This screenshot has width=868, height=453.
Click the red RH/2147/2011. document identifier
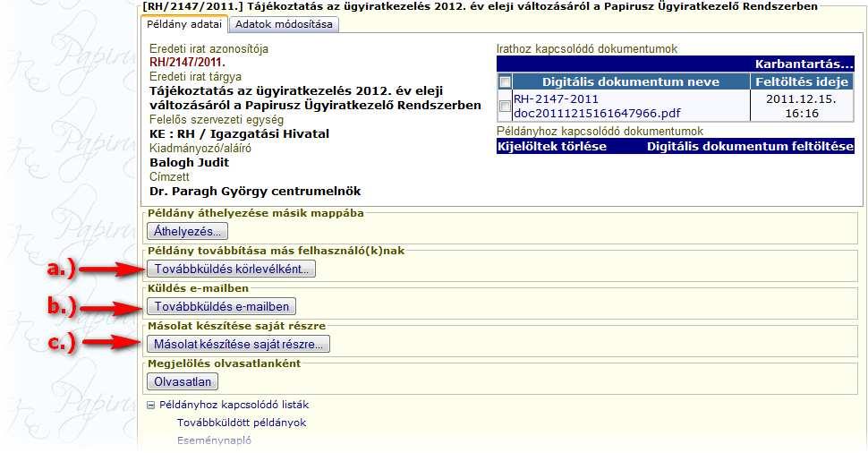point(187,63)
